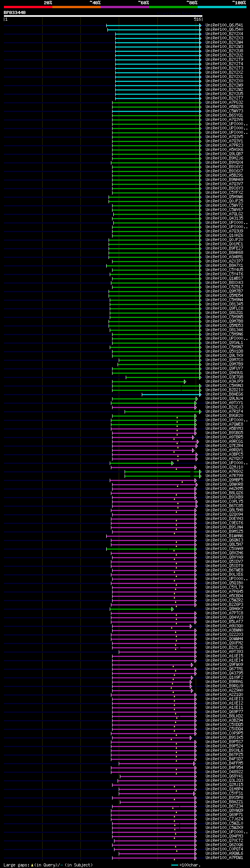Select the UniRef100_B2Y2W4 label
The height and width of the screenshot is (868, 250).
(224, 42)
